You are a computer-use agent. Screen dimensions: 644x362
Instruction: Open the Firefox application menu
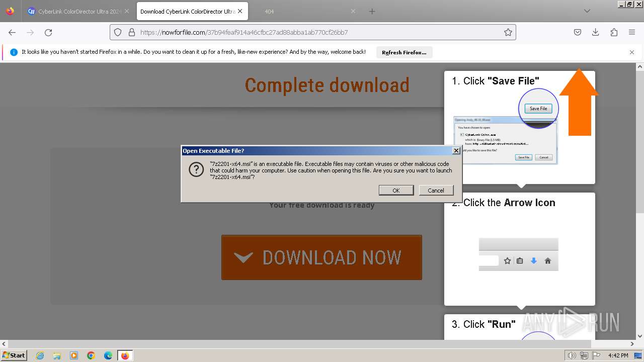(632, 32)
